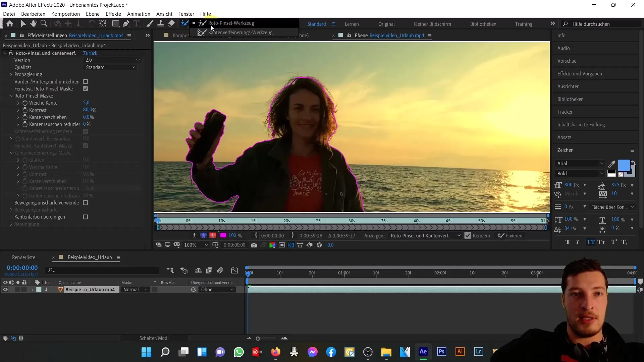Open the Komposition menu
644x362 pixels.
pyautogui.click(x=65, y=14)
